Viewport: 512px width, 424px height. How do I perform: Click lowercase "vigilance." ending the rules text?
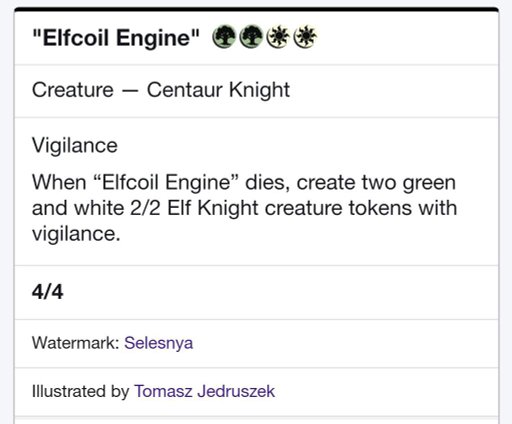coord(76,234)
